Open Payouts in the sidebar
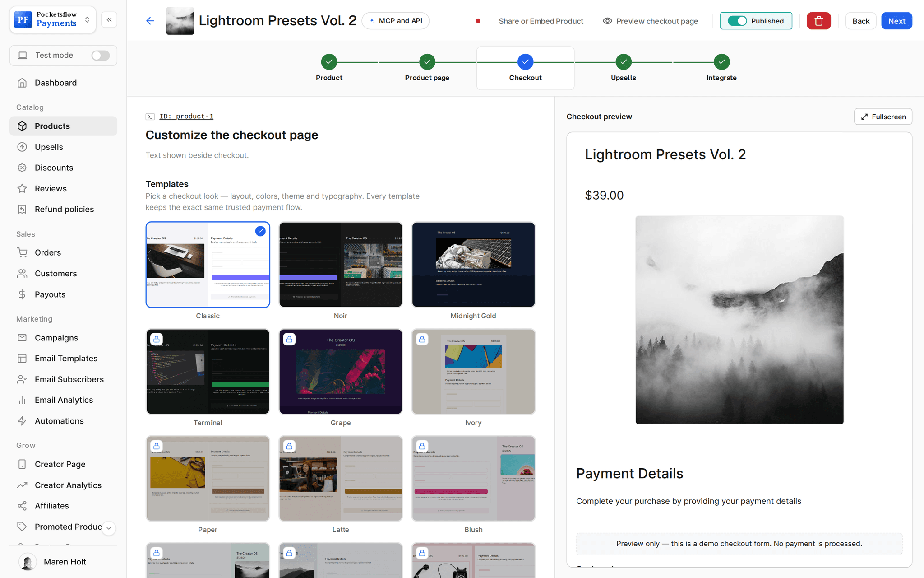924x578 pixels. click(x=63, y=294)
